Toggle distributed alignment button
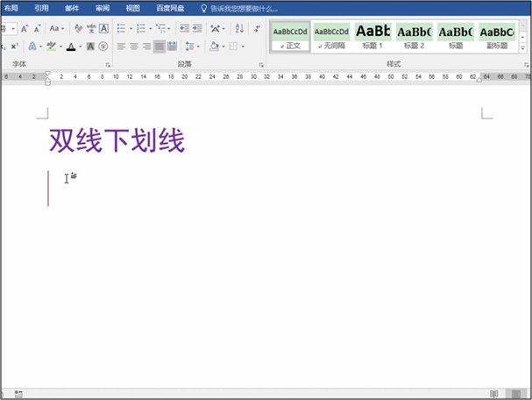The width and height of the screenshot is (532, 400). pos(173,46)
